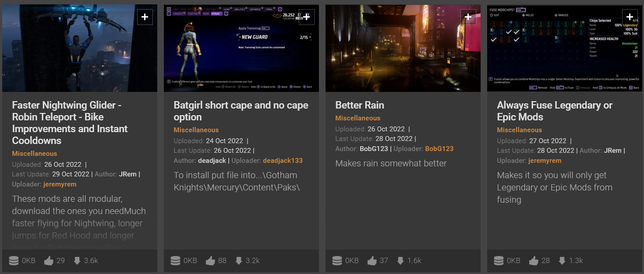
Task: Click the file size icon on Always Fuse Legendary card
Action: (499, 261)
